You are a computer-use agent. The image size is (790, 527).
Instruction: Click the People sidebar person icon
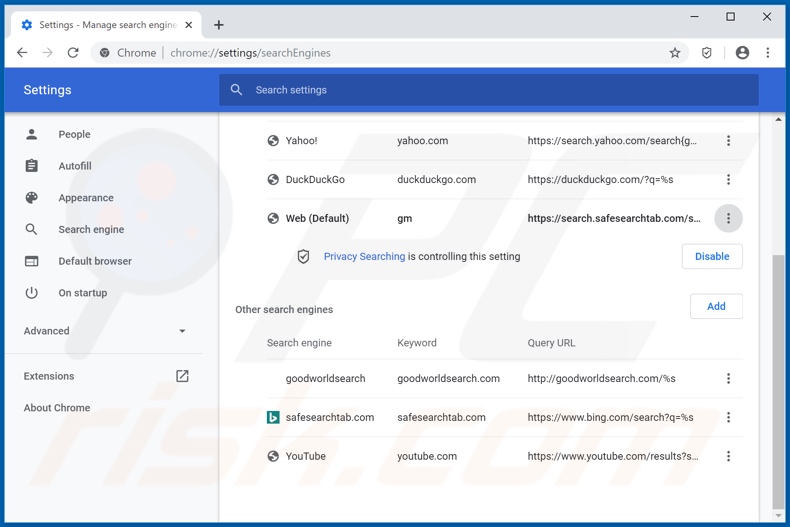point(32,135)
